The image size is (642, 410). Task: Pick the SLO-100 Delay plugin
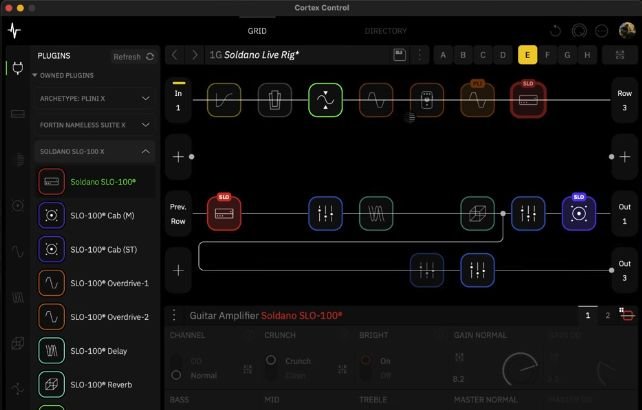(x=95, y=351)
